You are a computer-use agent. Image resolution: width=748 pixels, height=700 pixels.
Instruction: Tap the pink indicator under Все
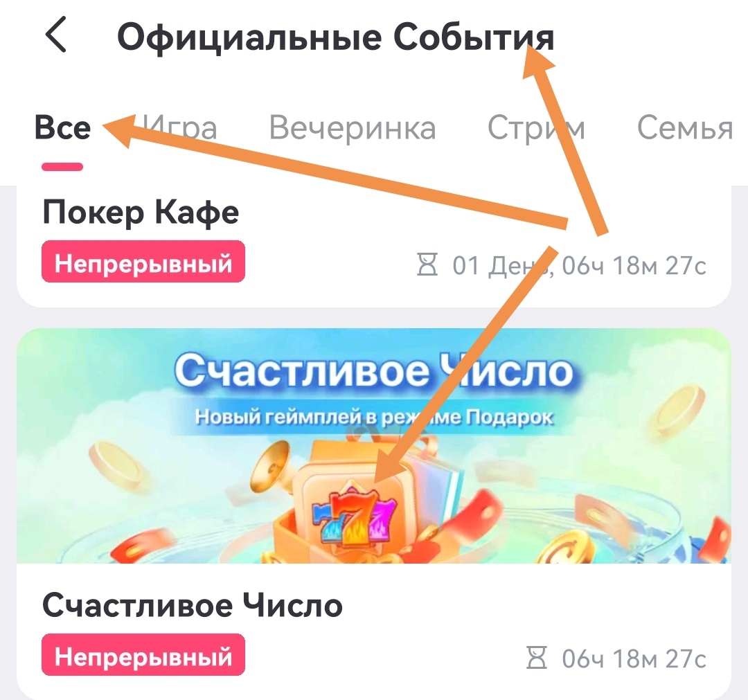[62, 167]
